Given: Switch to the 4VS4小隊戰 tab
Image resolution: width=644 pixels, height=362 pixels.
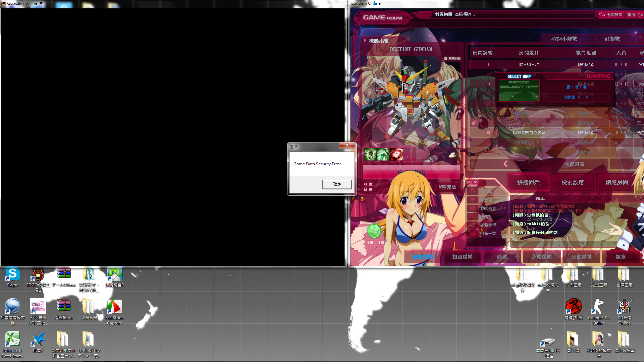Looking at the screenshot, I should click(564, 39).
